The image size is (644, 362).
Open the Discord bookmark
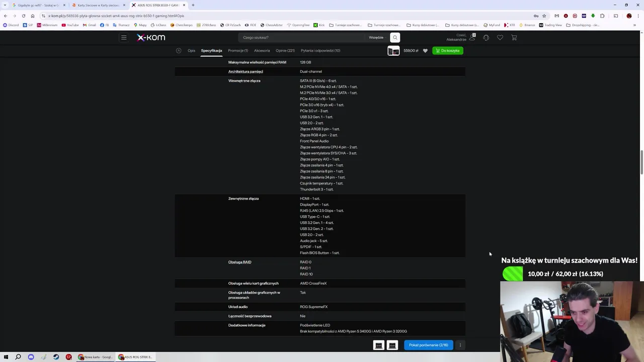11,25
